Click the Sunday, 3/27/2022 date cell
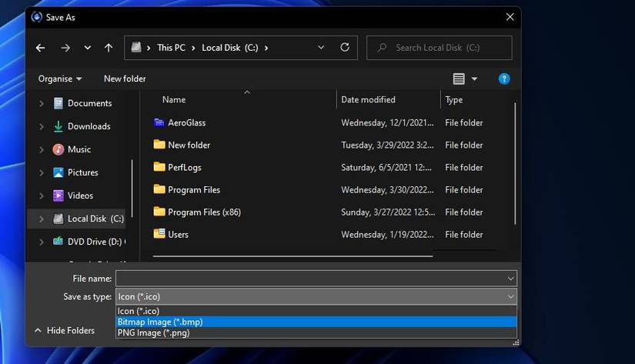635x364 pixels. 388,212
